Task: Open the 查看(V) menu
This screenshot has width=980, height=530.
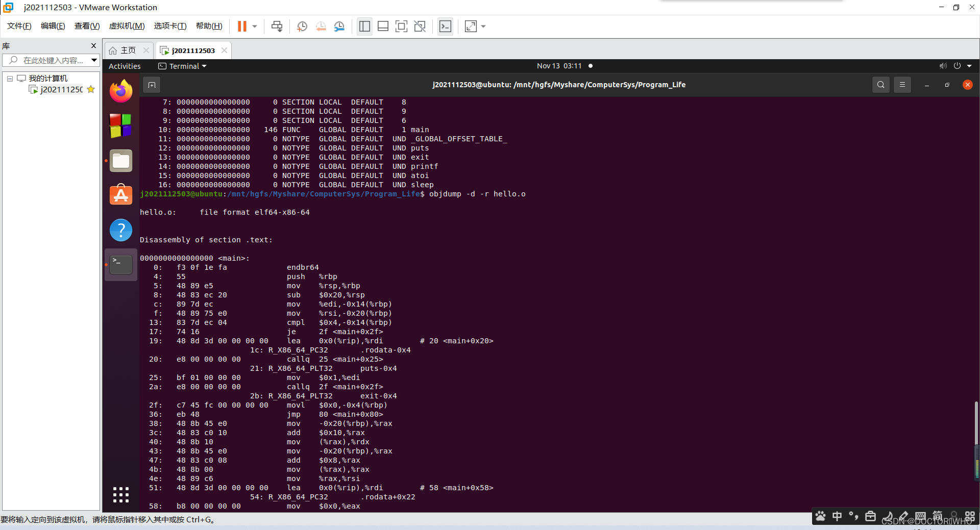Action: [87, 26]
